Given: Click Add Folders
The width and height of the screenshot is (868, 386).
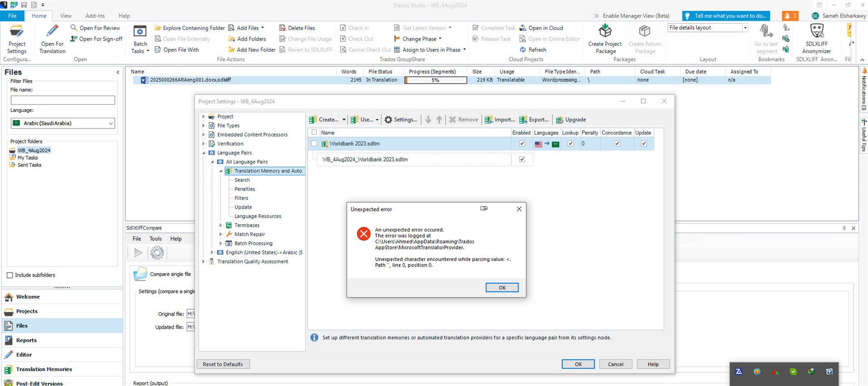Looking at the screenshot, I should click(x=247, y=39).
